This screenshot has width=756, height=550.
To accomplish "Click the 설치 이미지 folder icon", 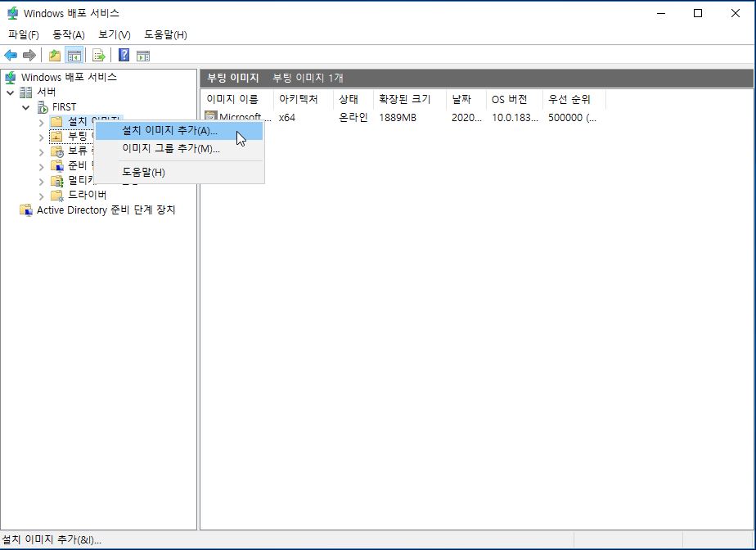I will point(57,121).
